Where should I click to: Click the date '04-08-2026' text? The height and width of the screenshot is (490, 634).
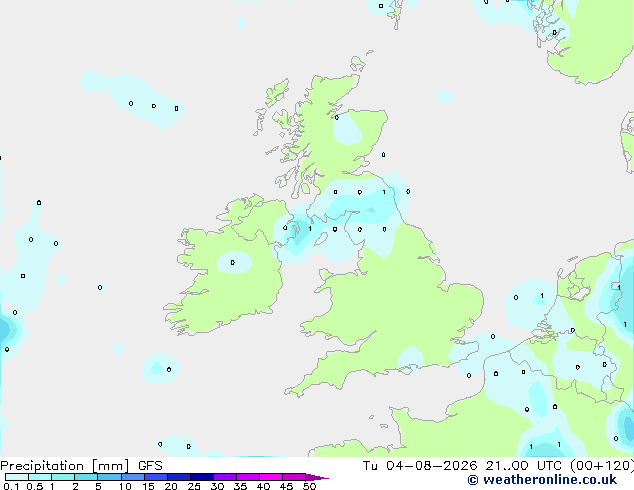pos(431,466)
